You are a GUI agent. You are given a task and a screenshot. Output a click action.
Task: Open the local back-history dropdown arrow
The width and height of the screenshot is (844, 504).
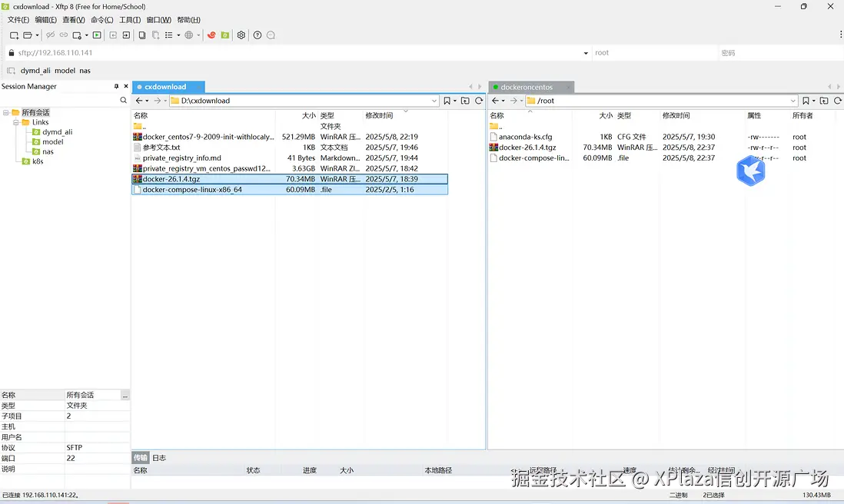point(147,101)
